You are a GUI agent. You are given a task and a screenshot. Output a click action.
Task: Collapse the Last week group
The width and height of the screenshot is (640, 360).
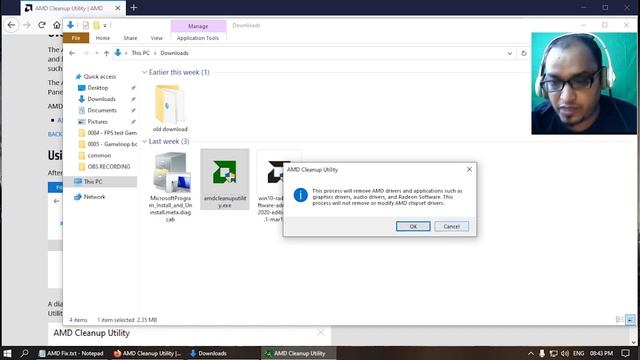pyautogui.click(x=144, y=141)
